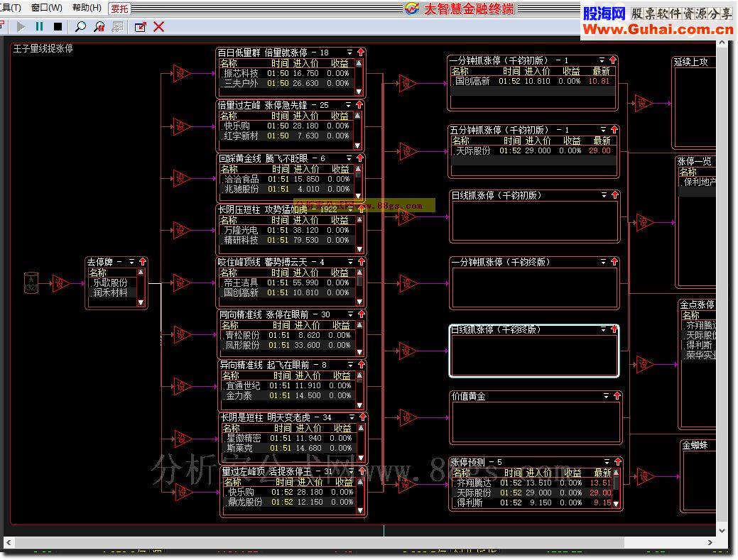Click 收益 column header in 回踩黄金线 panel

[341, 169]
